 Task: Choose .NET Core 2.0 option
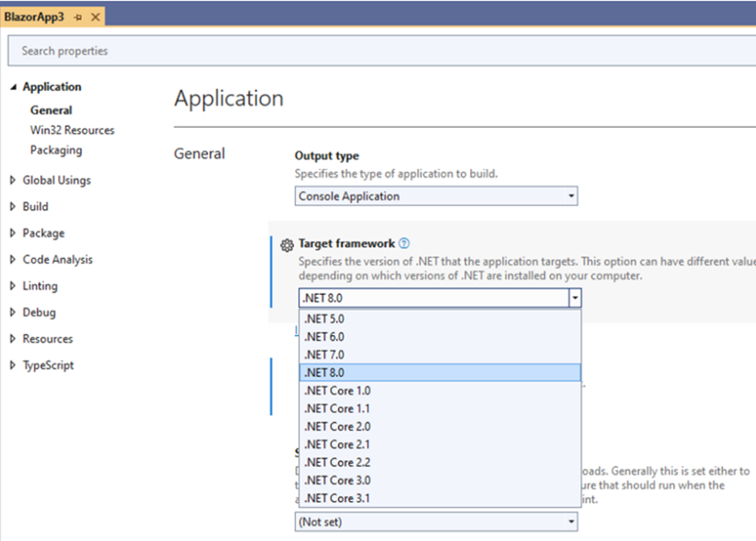coord(439,427)
